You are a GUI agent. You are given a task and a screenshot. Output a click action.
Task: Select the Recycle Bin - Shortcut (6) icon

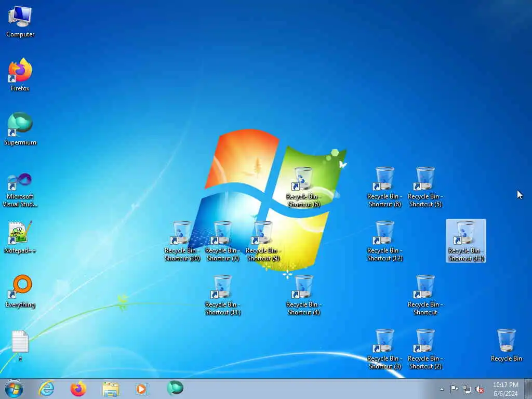[303, 187]
